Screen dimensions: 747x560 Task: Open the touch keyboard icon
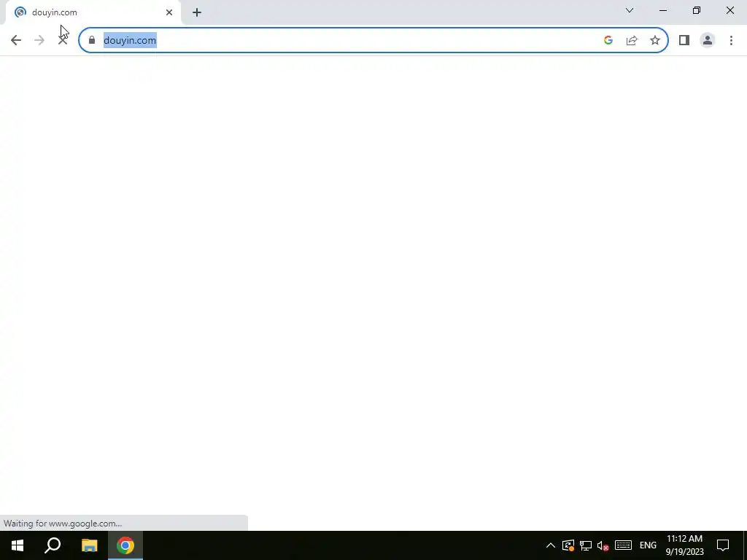click(623, 545)
